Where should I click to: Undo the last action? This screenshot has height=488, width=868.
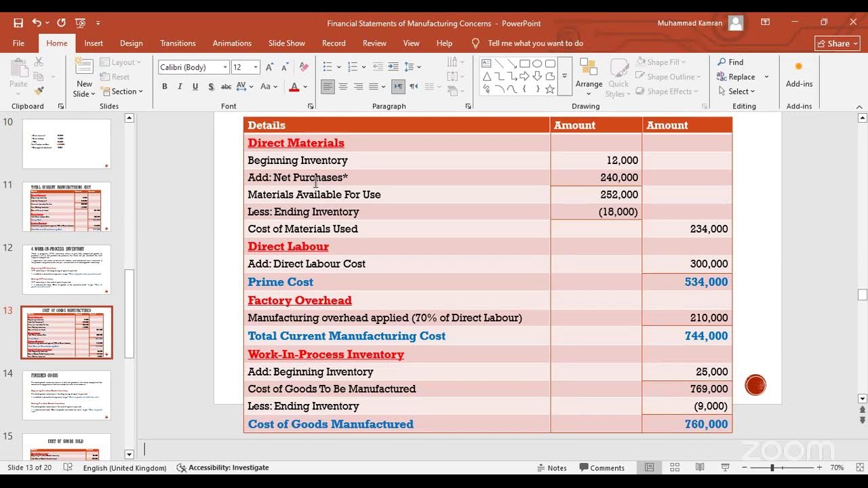tap(37, 23)
